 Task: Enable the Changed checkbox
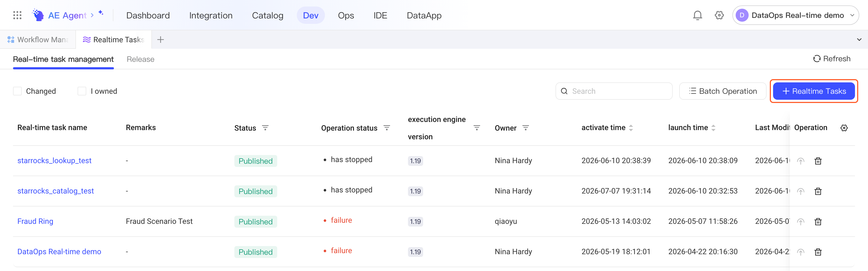point(17,91)
